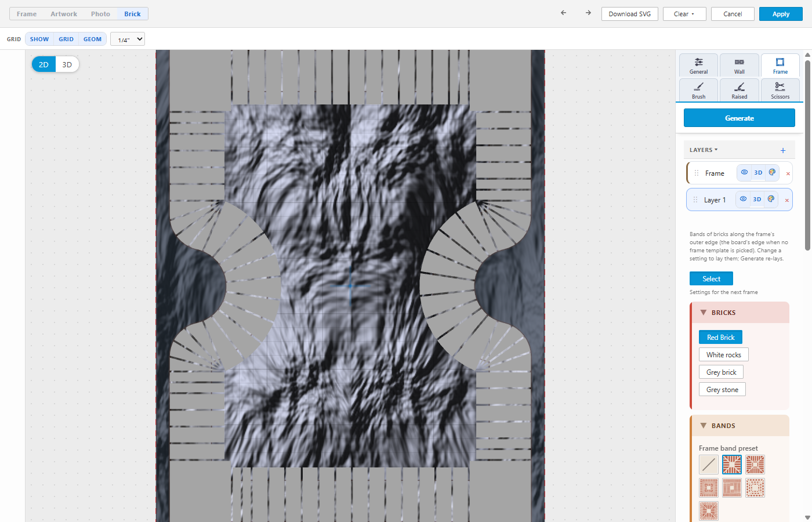Switch to the Photo tab
Viewport: 812px width, 522px height.
(100, 14)
